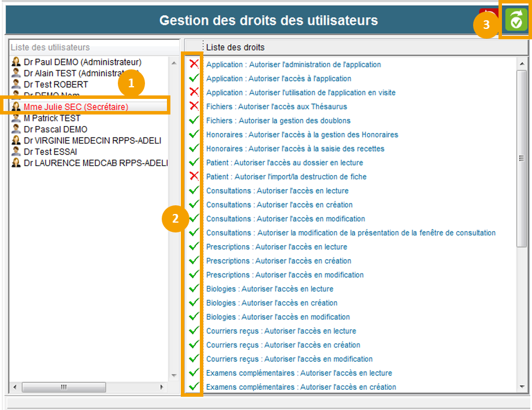The height and width of the screenshot is (410, 532).
Task: Click Prescriptions accès en modification right
Action: point(285,275)
